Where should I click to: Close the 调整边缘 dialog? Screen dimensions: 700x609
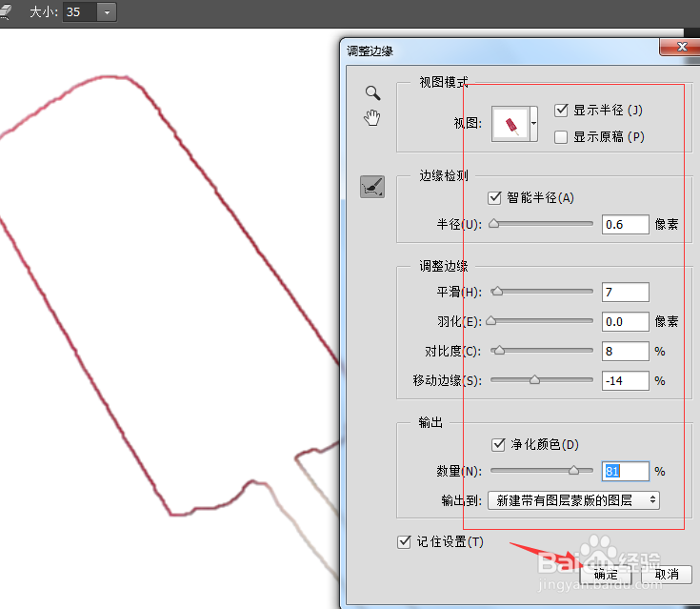pos(681,47)
